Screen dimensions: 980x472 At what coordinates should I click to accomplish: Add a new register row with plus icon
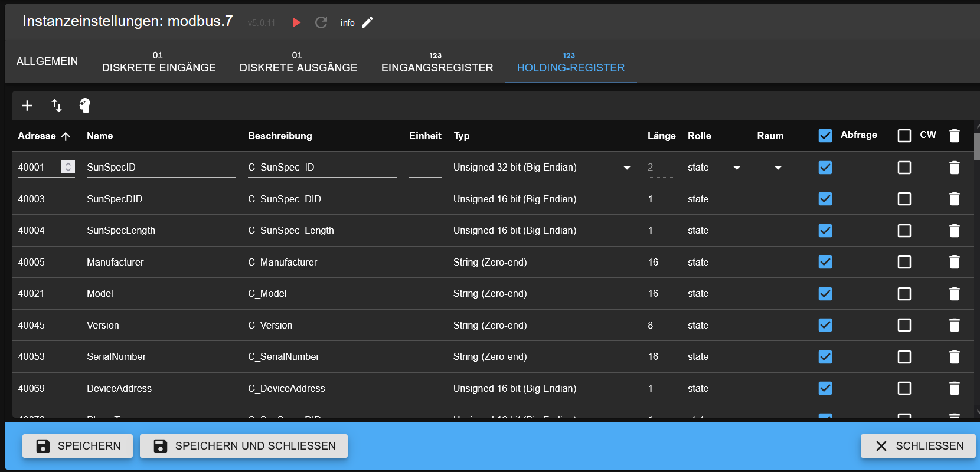27,106
